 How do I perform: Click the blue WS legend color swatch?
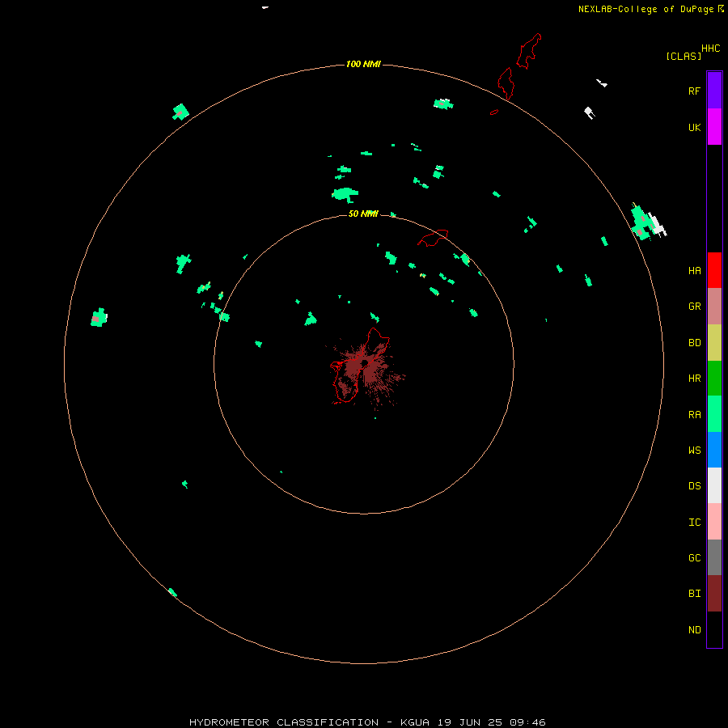click(714, 450)
